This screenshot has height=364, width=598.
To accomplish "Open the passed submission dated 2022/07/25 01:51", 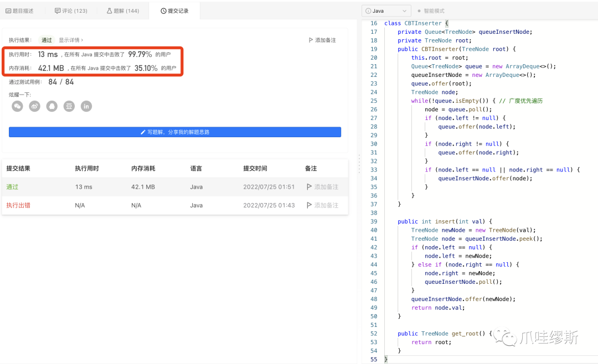I will pyautogui.click(x=12, y=187).
